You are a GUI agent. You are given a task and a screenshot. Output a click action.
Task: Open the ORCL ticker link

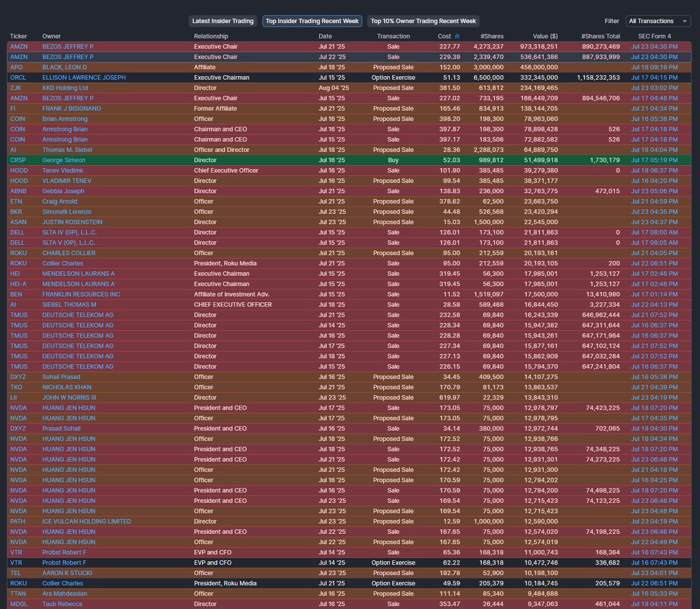click(x=18, y=78)
